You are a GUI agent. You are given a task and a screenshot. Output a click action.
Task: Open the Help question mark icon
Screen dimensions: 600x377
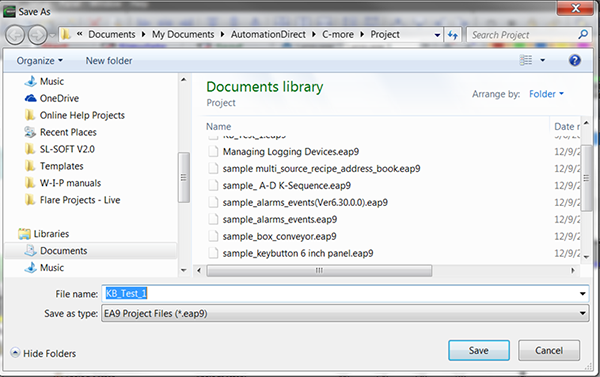click(574, 60)
